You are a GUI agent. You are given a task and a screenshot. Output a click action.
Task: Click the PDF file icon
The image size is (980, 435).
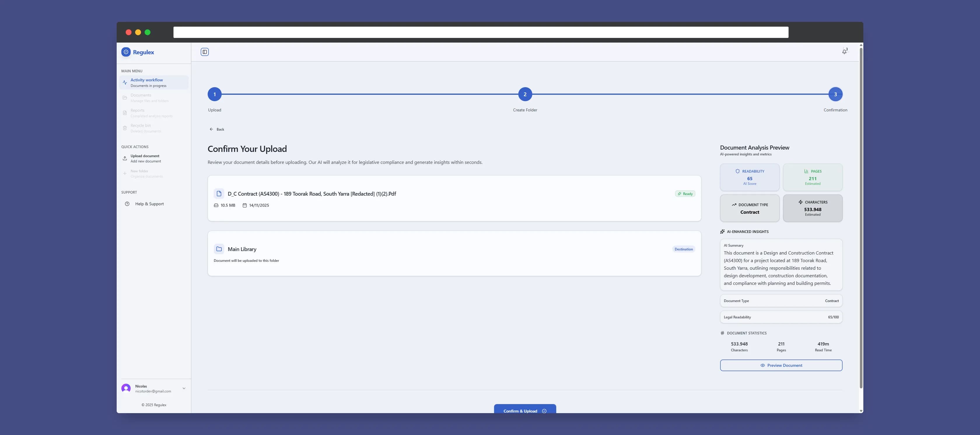[219, 194]
